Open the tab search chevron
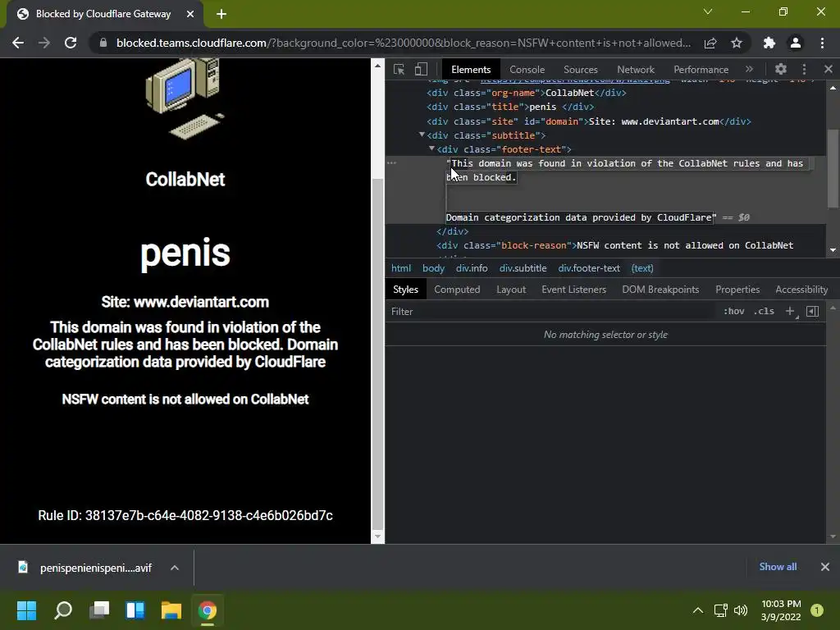Viewport: 840px width, 630px height. click(x=708, y=11)
